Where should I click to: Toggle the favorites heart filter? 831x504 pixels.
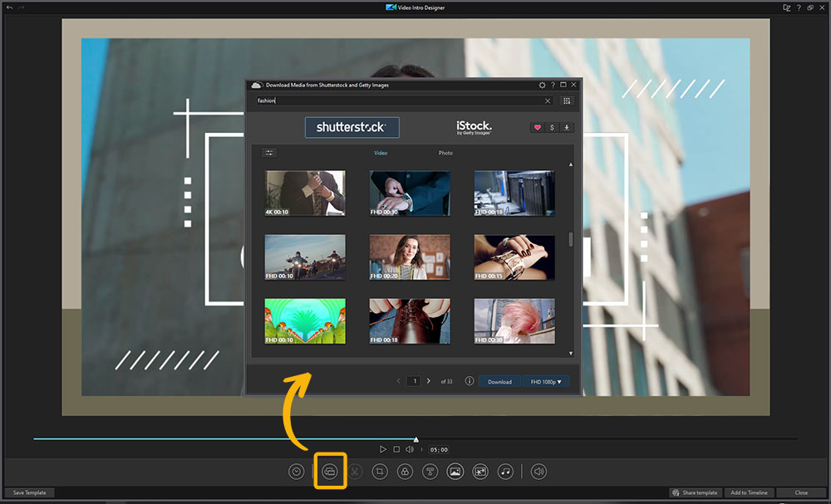pyautogui.click(x=537, y=127)
